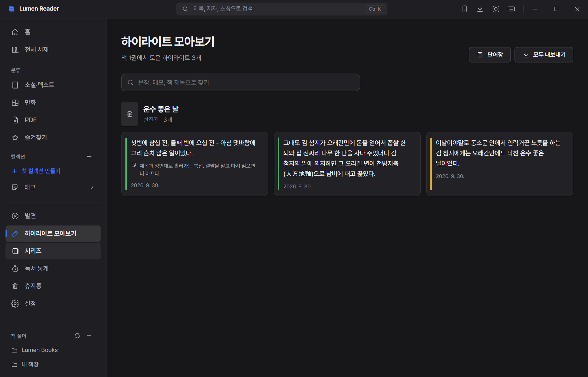Click the 운수 좋은 날 book thumbnail

click(x=130, y=114)
